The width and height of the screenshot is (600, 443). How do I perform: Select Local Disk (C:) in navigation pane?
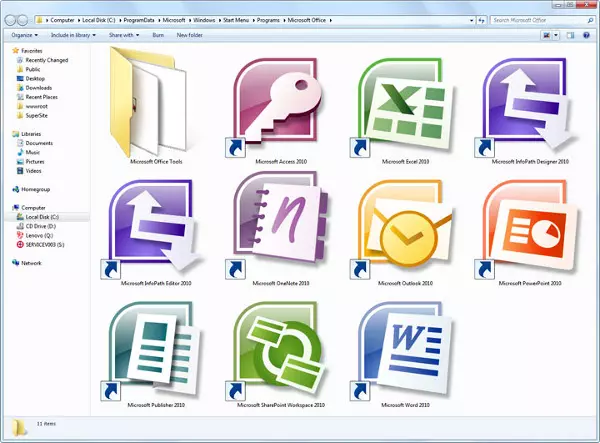tap(43, 216)
